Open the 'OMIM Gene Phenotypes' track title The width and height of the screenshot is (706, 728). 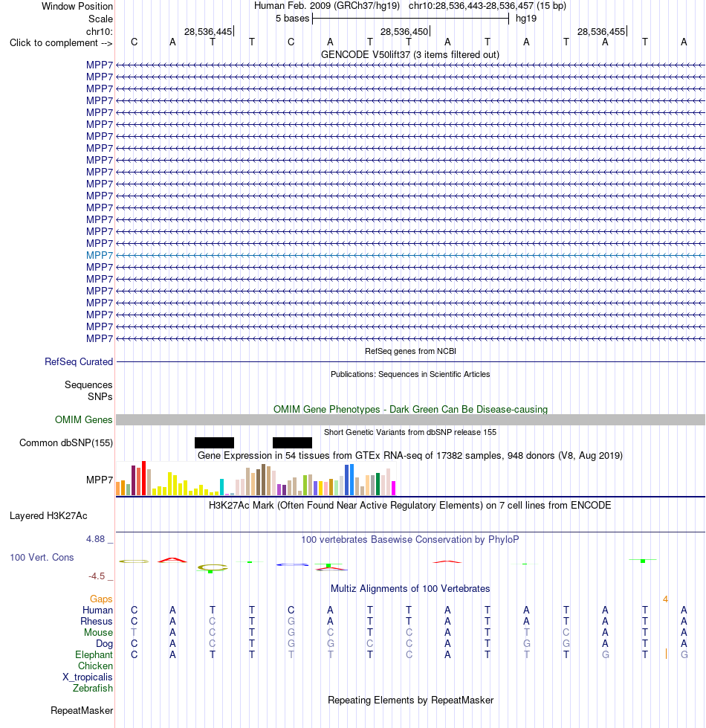[x=410, y=410]
